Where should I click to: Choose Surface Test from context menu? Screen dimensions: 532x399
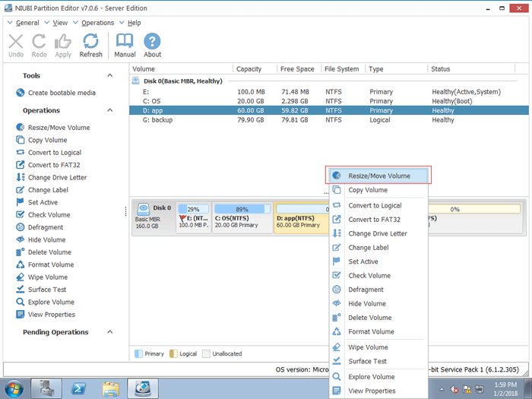(x=378, y=361)
